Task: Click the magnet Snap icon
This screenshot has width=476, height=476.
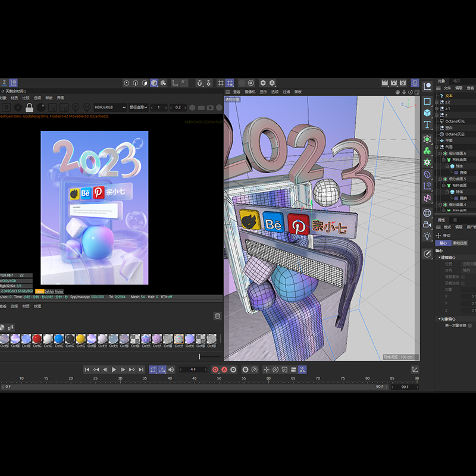Action: click(x=199, y=83)
